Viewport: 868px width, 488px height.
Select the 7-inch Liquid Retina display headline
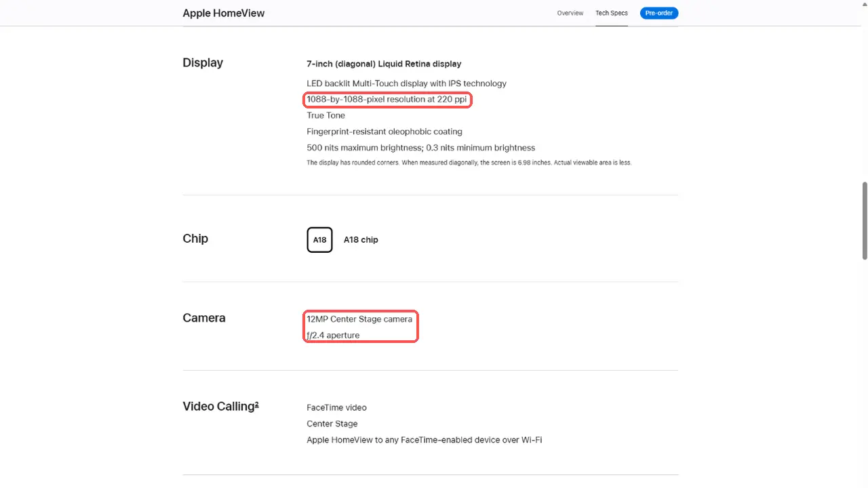click(x=384, y=64)
